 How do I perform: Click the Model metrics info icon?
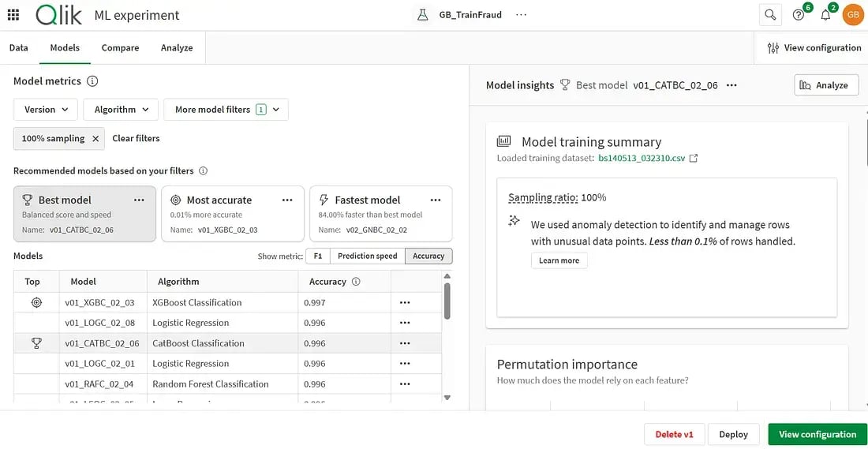click(x=92, y=81)
